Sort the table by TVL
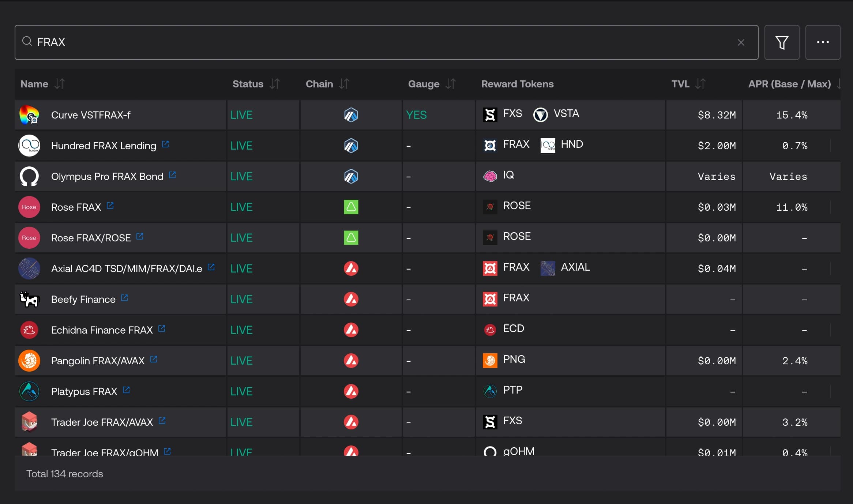Image resolution: width=853 pixels, height=504 pixels. 700,84
